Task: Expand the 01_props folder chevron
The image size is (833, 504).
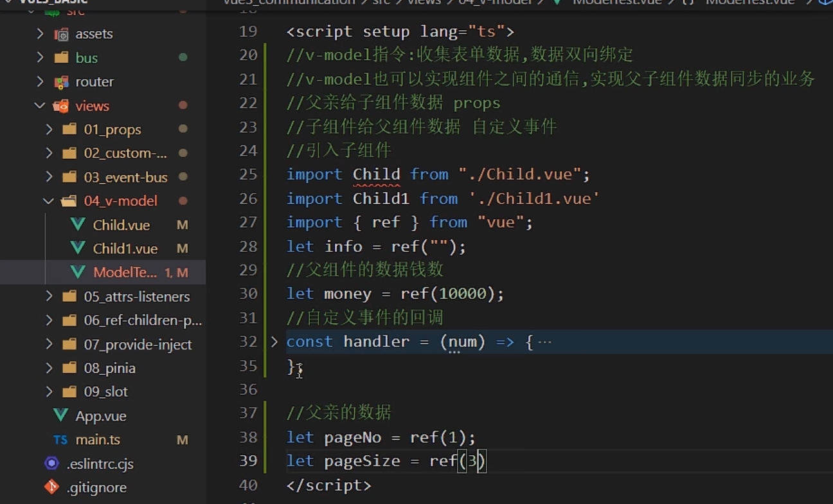Action: [49, 129]
